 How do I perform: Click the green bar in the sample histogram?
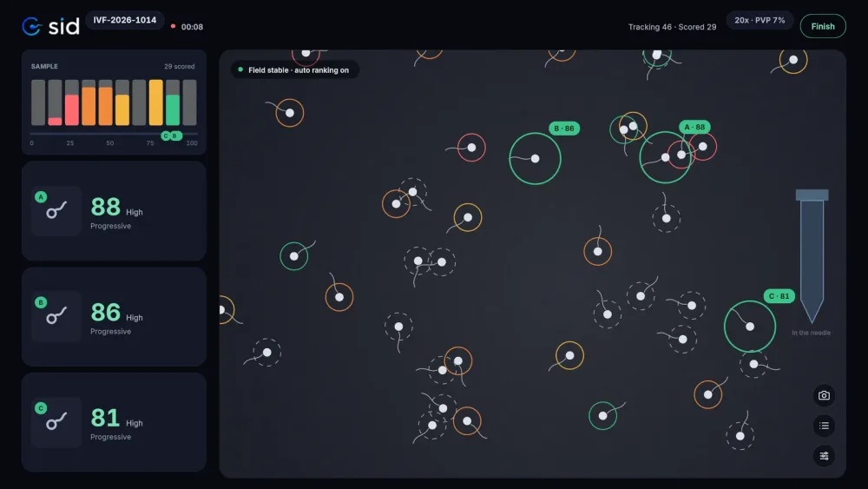pos(173,109)
